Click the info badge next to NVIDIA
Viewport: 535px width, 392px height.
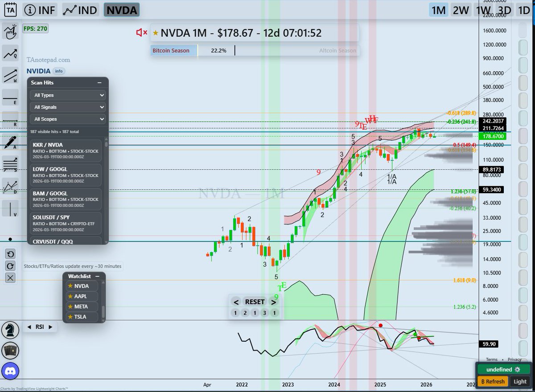click(59, 71)
